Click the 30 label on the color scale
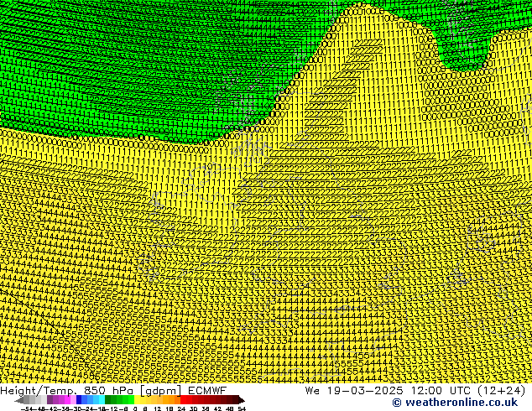Viewport: 532px width, 411px height. tap(193, 409)
